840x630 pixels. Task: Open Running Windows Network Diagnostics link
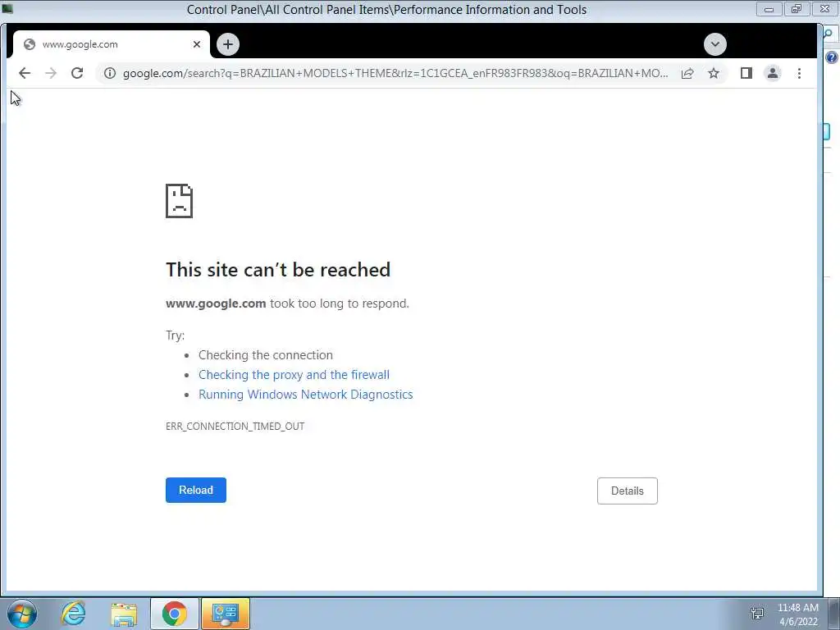point(306,395)
